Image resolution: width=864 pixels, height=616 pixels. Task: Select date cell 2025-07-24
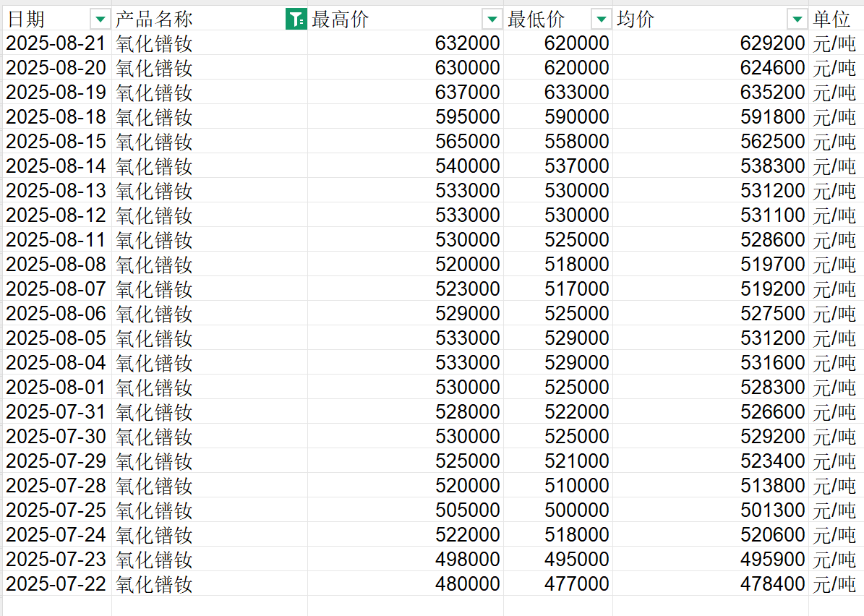(x=56, y=534)
